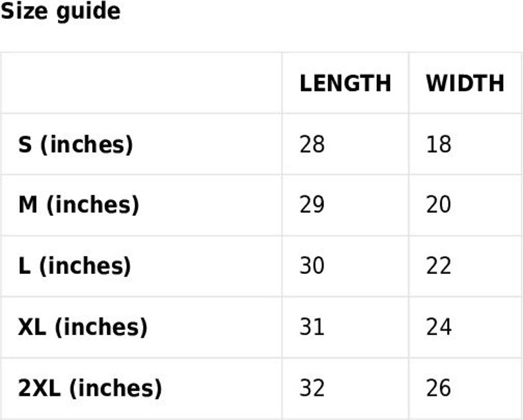Viewport: 523px width, 420px height.
Task: Select the S length value 28
Action: [x=312, y=145]
